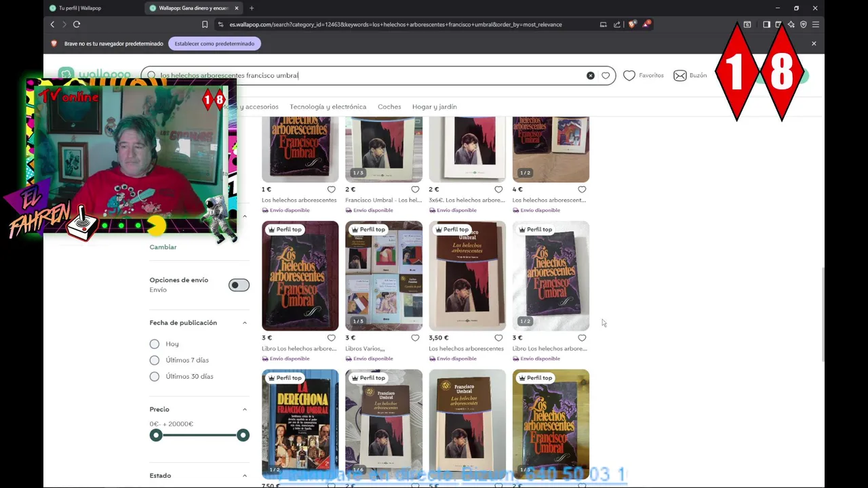Open the browser hamburger menu
This screenshot has width=868, height=488.
(816, 24)
